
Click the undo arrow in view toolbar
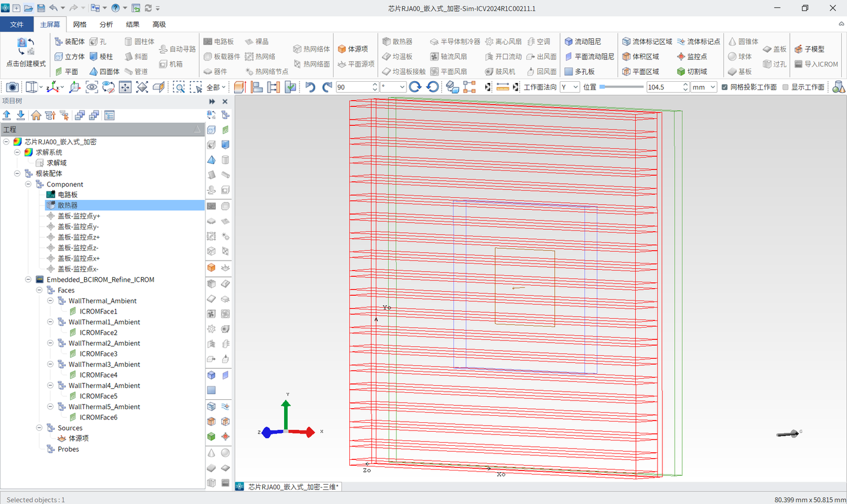tap(310, 87)
